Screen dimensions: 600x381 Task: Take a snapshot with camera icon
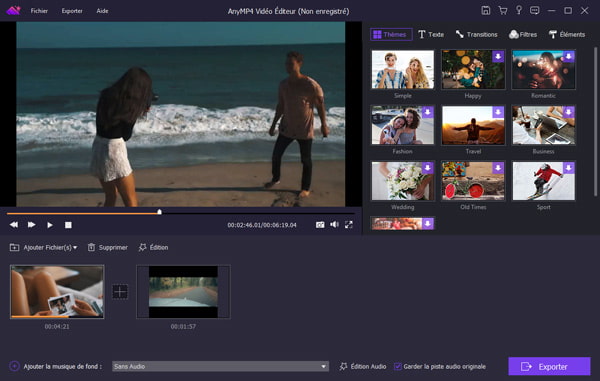[x=320, y=225]
